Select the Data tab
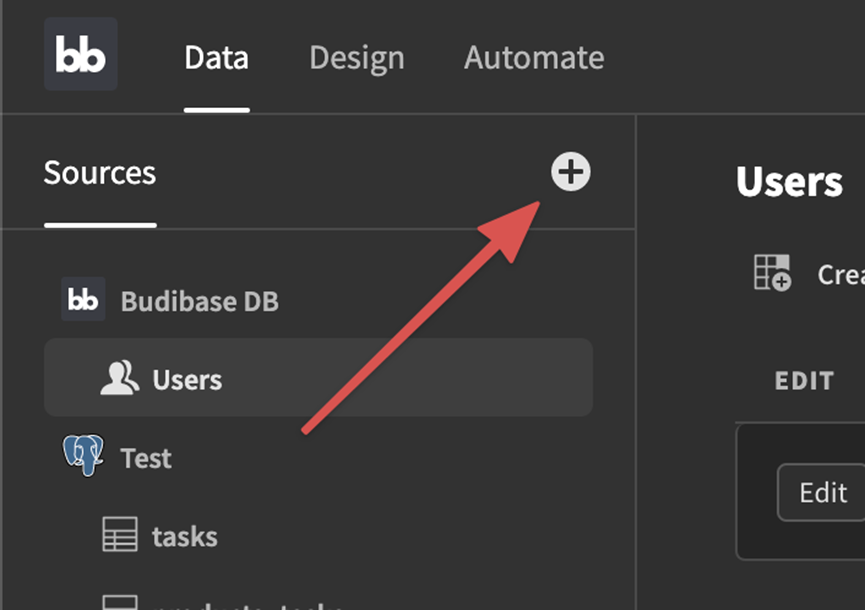 [x=216, y=58]
